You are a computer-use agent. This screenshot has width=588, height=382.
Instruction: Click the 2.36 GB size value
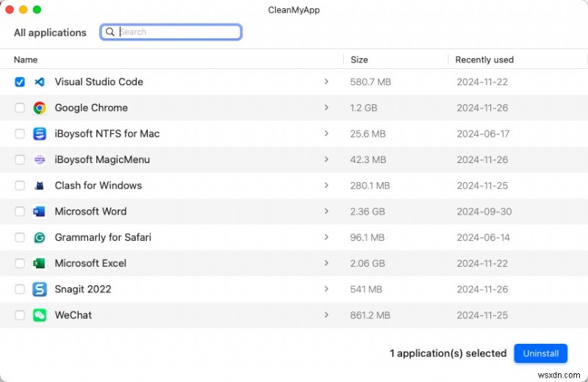[367, 212]
